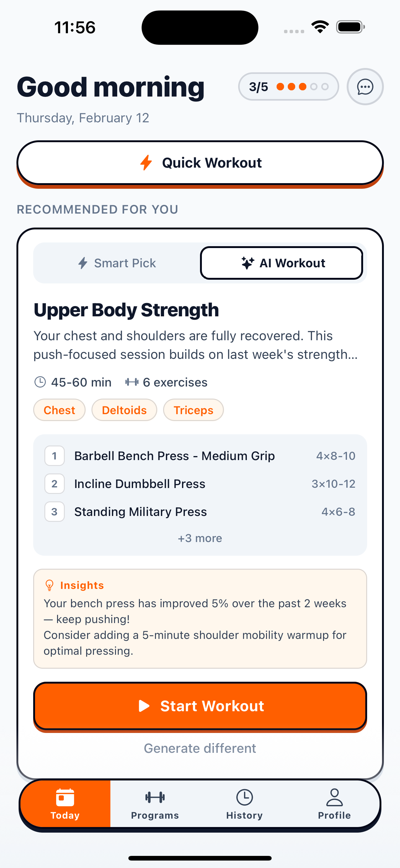This screenshot has width=400, height=868.
Task: Open Profile via person icon
Action: pos(334,797)
